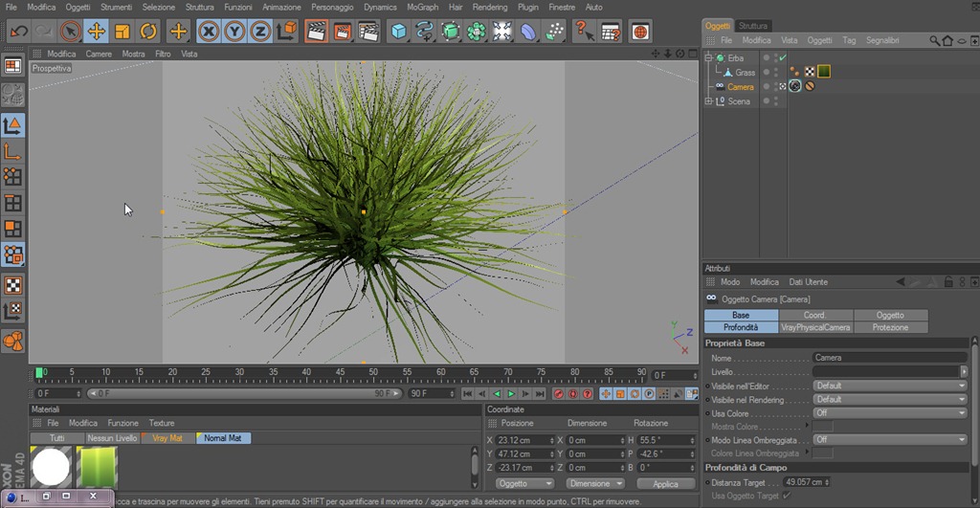980x508 pixels.
Task: Expand the Scena tree item
Action: click(x=708, y=100)
